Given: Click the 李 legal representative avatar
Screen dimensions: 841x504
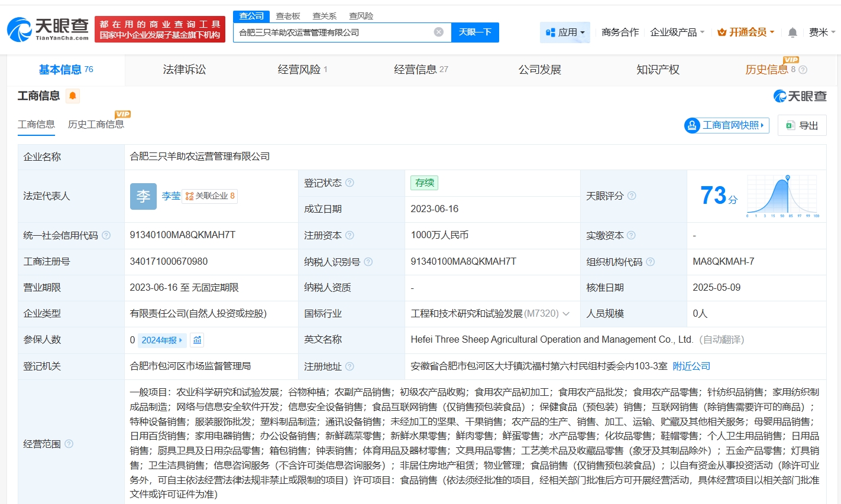Looking at the screenshot, I should pyautogui.click(x=143, y=196).
